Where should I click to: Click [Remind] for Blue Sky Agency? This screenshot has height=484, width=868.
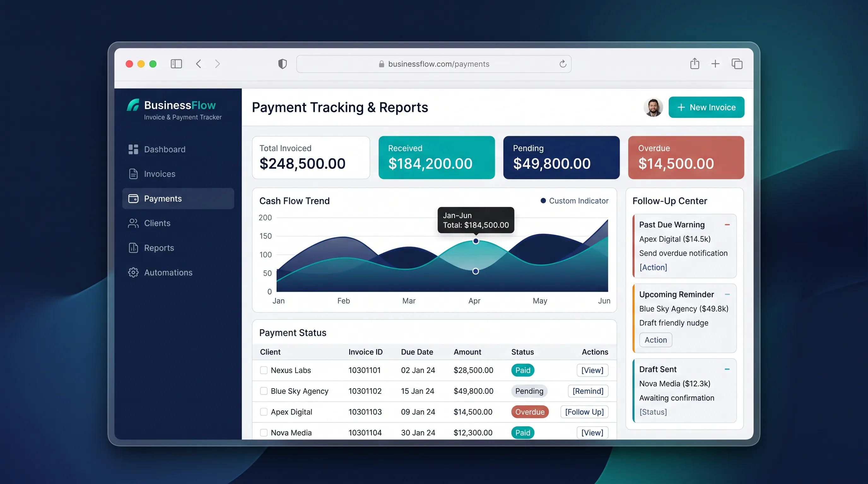coord(588,391)
